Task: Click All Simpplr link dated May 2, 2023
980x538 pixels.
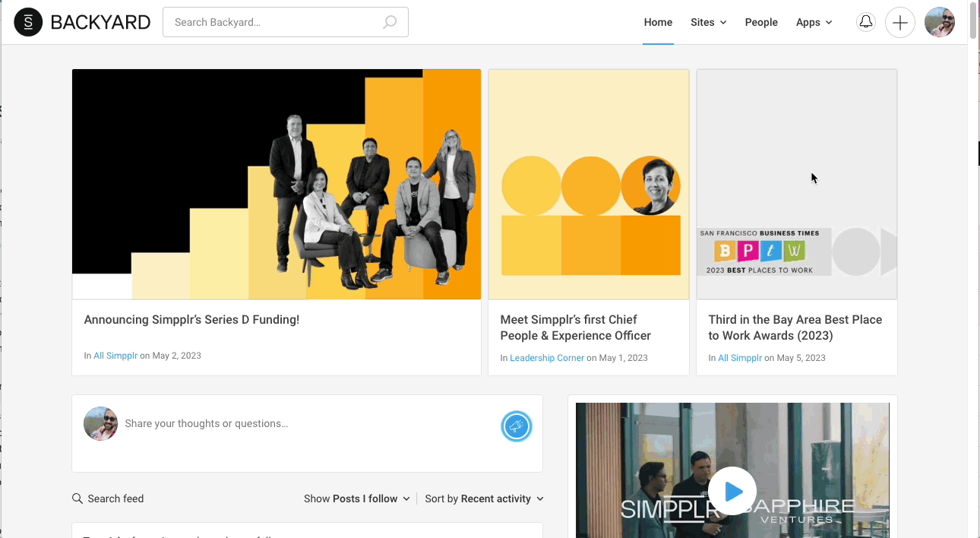Action: click(115, 356)
